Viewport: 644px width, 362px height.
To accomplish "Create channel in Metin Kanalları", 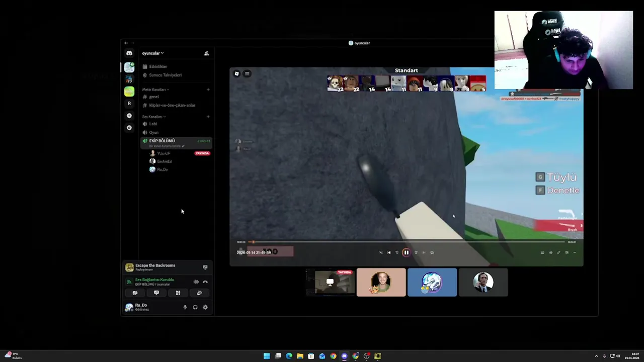I will point(208,89).
